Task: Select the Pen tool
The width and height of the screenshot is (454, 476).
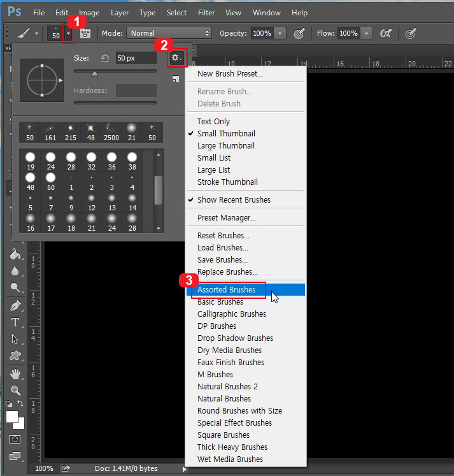Action: 15,305
